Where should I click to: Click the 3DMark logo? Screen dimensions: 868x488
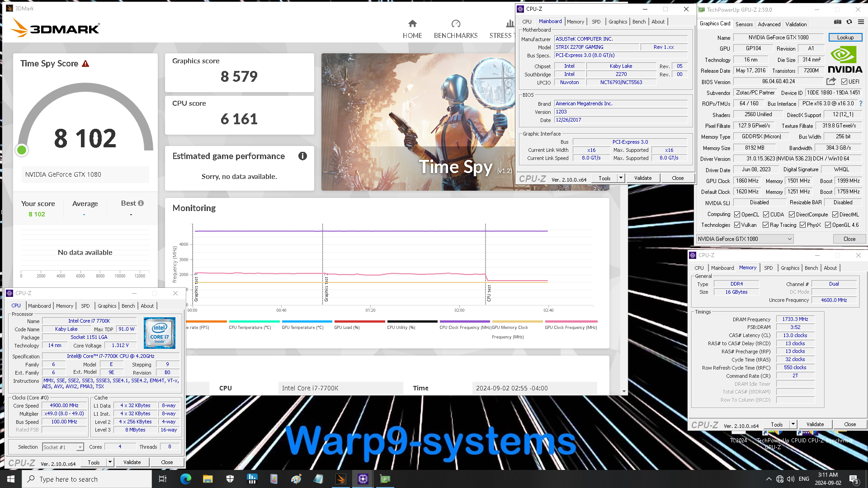click(x=55, y=28)
